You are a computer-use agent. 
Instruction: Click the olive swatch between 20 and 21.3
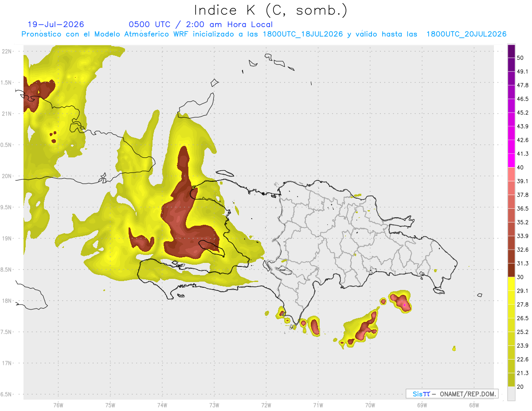tap(511, 380)
